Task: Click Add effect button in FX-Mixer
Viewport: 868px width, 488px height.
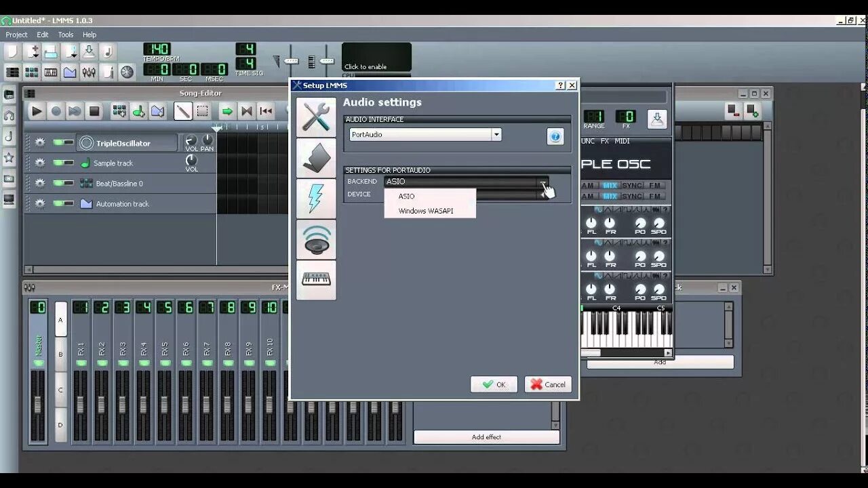Action: tap(487, 437)
